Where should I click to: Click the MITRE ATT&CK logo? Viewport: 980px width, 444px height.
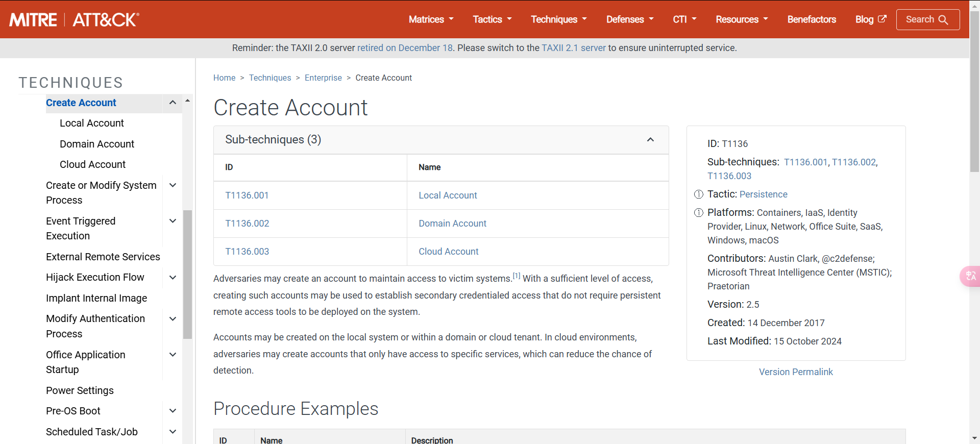74,19
